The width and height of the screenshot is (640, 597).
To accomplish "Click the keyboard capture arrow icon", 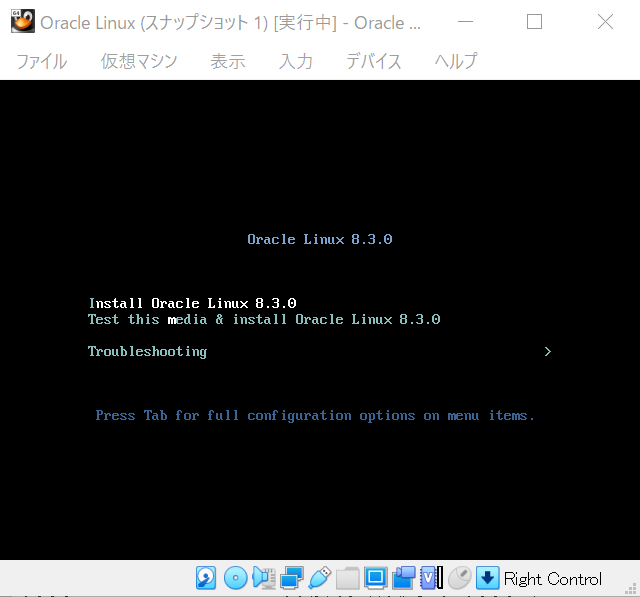I will tap(487, 578).
